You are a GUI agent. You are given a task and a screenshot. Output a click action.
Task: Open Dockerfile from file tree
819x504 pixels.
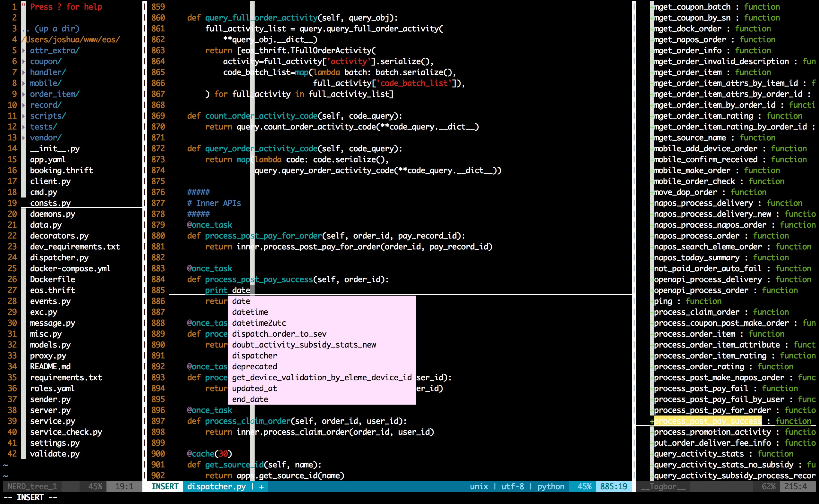[52, 280]
